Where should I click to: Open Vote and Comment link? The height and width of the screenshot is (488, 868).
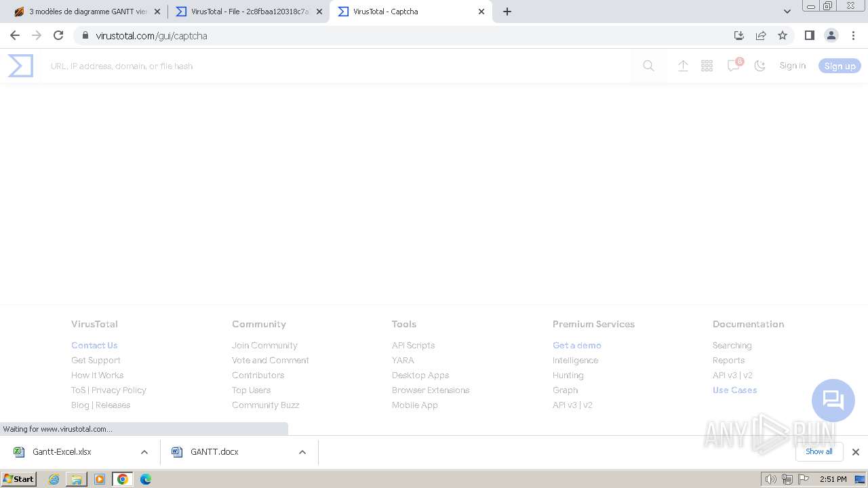[x=270, y=360]
